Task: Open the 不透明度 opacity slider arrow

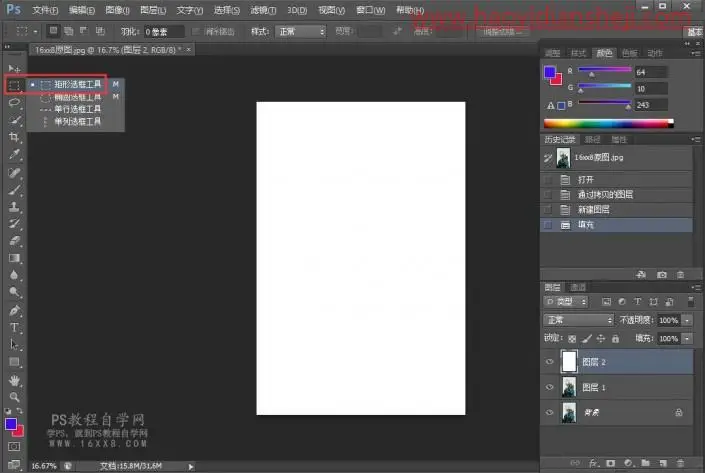Action: [687, 320]
